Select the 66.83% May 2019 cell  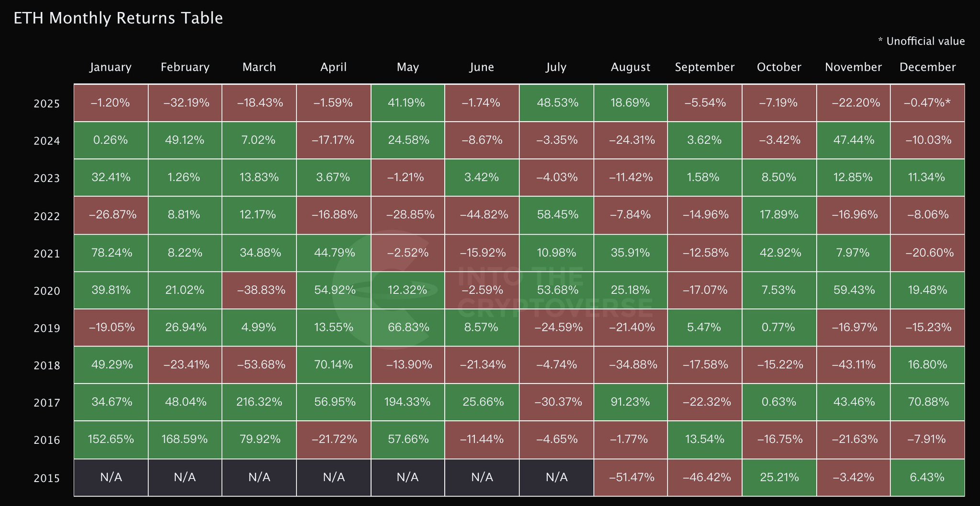(407, 327)
